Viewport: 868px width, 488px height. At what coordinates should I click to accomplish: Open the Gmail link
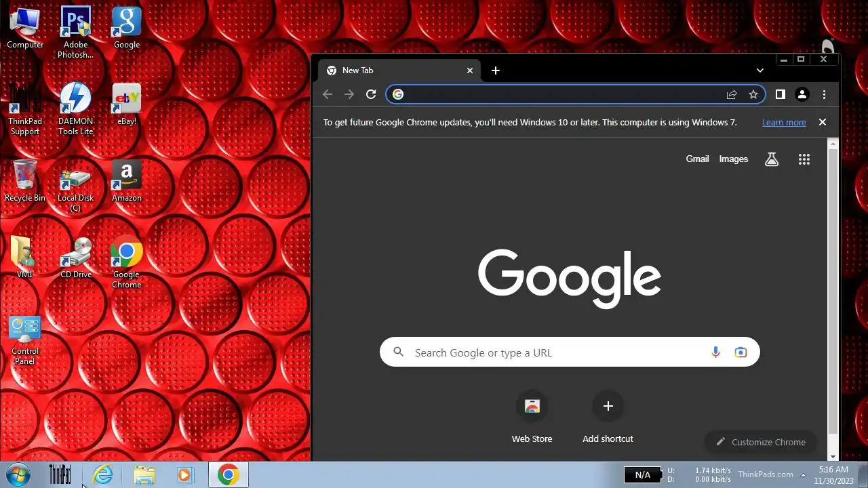pos(697,159)
